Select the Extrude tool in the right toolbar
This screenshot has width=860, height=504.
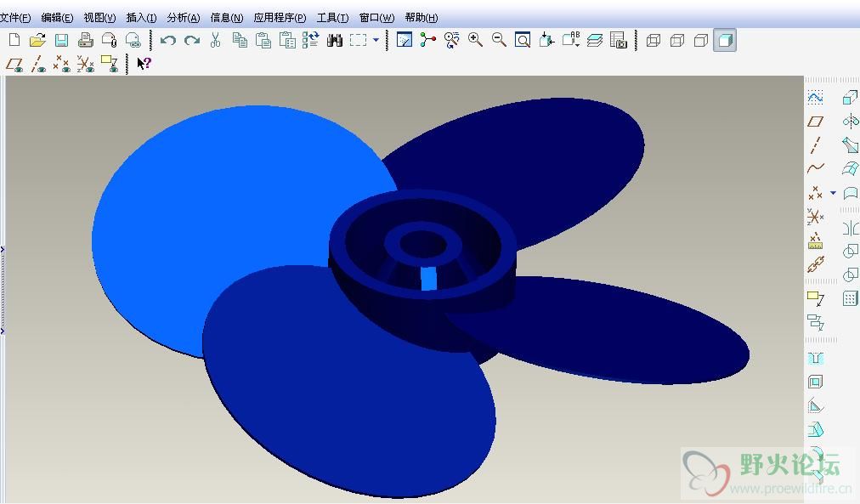[850, 98]
